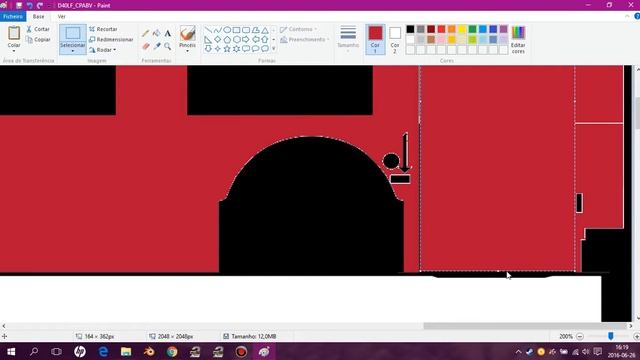Open Paint help (question mark icon)
640x360 pixels.
click(x=637, y=16)
